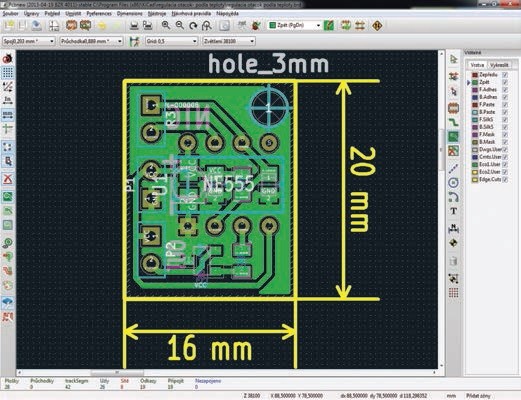
Task: Open the track width dropdown
Action: [x=28, y=41]
